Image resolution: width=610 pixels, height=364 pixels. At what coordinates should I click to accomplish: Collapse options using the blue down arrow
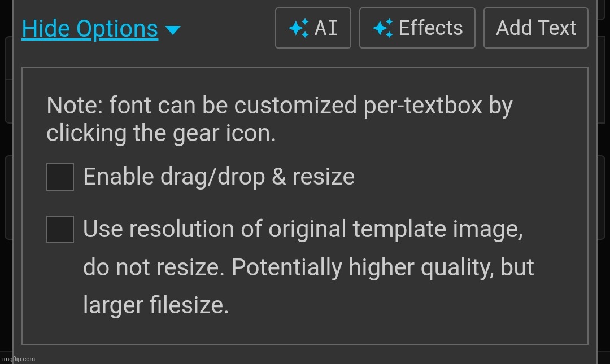173,30
